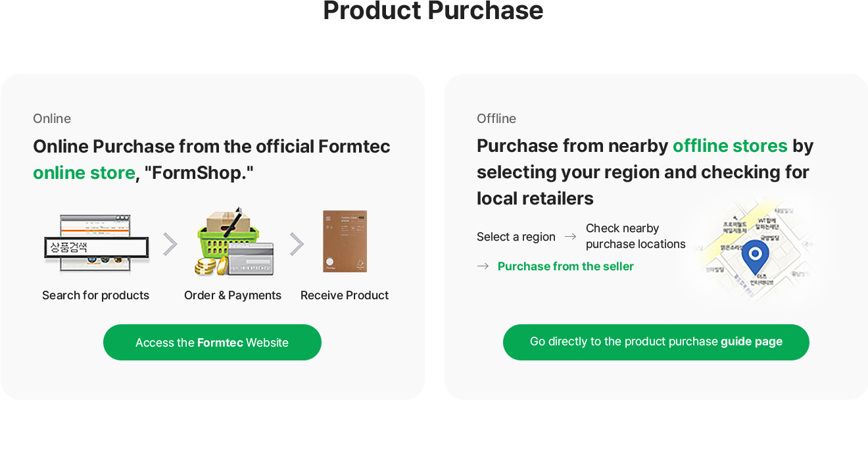
Task: Click the Product Purchase heading
Action: [x=433, y=11]
